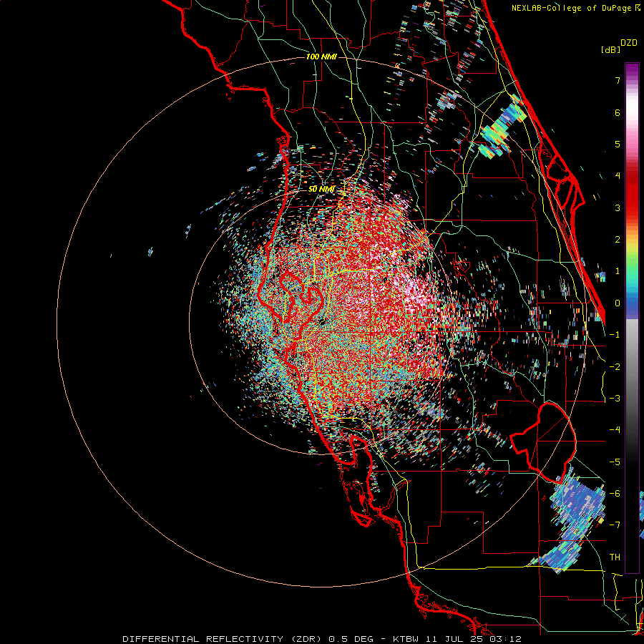Select the -6 tick label on the scale
Image resolution: width=644 pixels, height=644 pixels.
pyautogui.click(x=615, y=494)
